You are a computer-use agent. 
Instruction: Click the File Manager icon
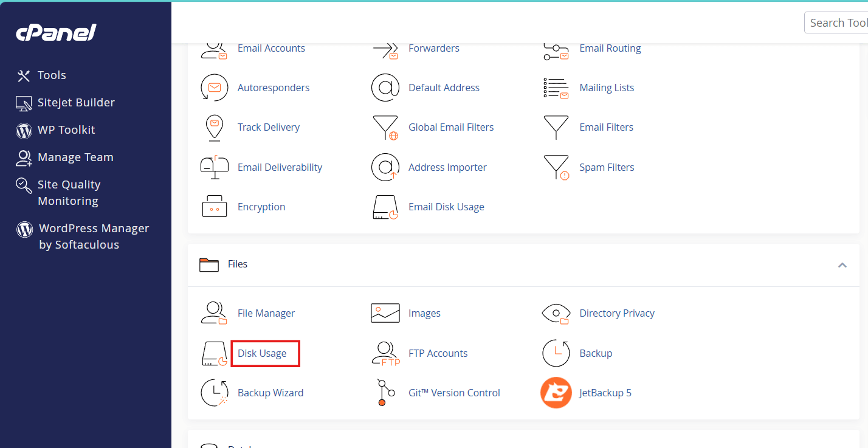pyautogui.click(x=214, y=313)
